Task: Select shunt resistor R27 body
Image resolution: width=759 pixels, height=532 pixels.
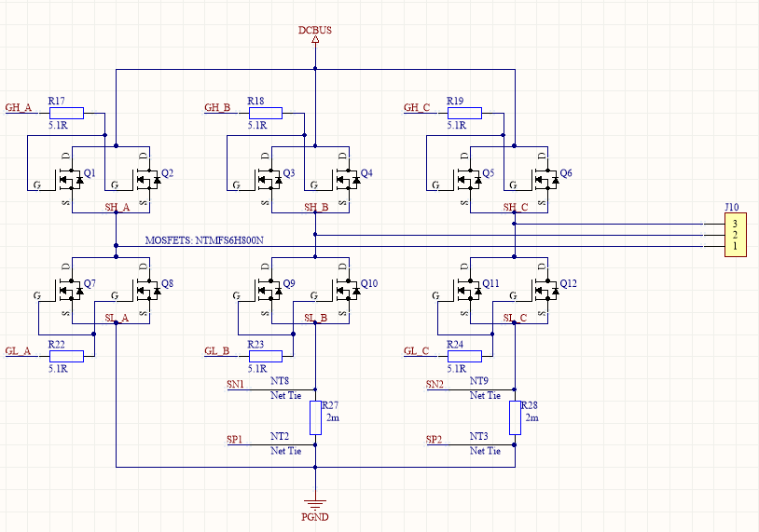Action: click(x=315, y=417)
